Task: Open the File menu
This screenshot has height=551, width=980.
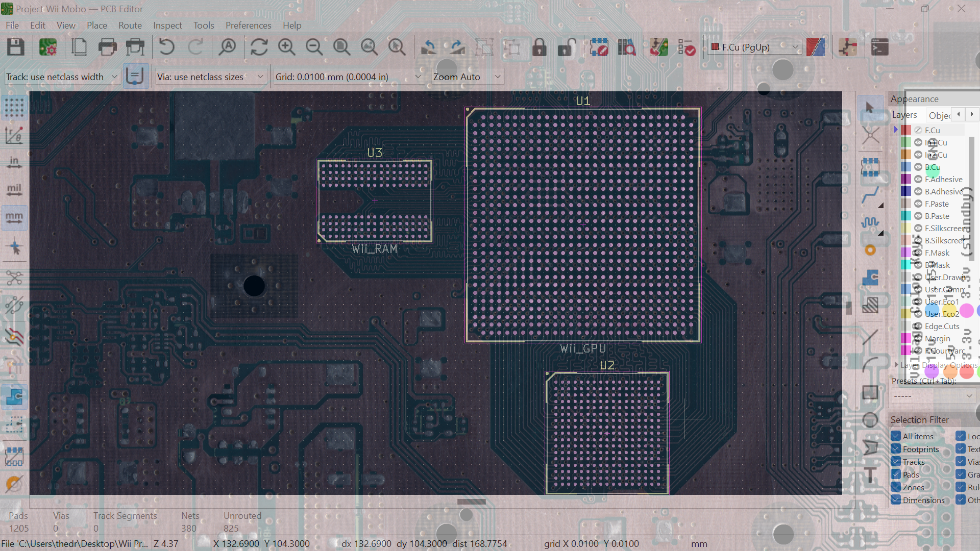Action: pyautogui.click(x=12, y=25)
